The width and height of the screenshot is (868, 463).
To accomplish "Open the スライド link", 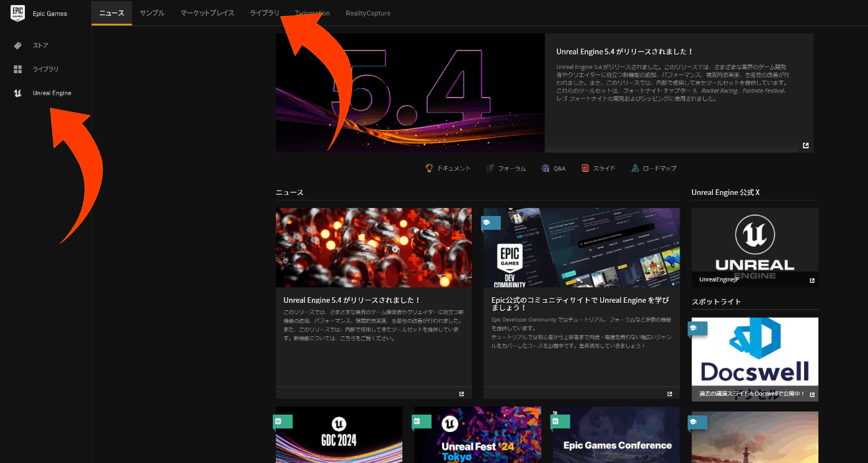I will point(598,168).
